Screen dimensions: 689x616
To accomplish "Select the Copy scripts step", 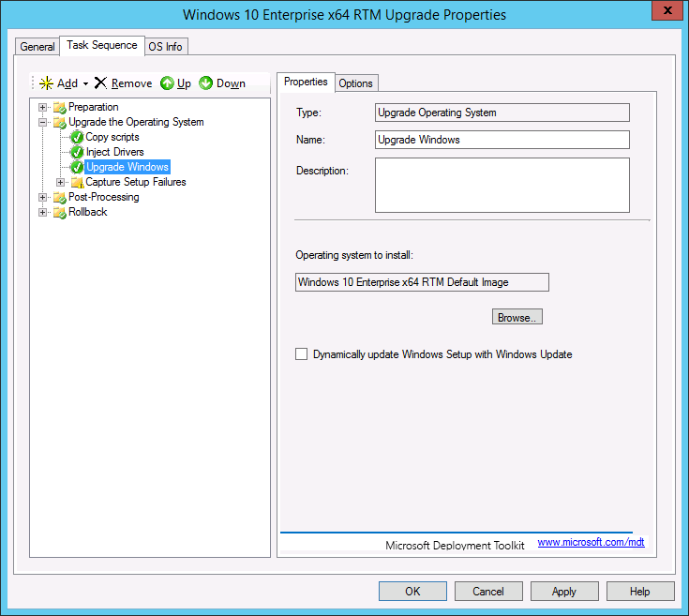I will [x=112, y=137].
